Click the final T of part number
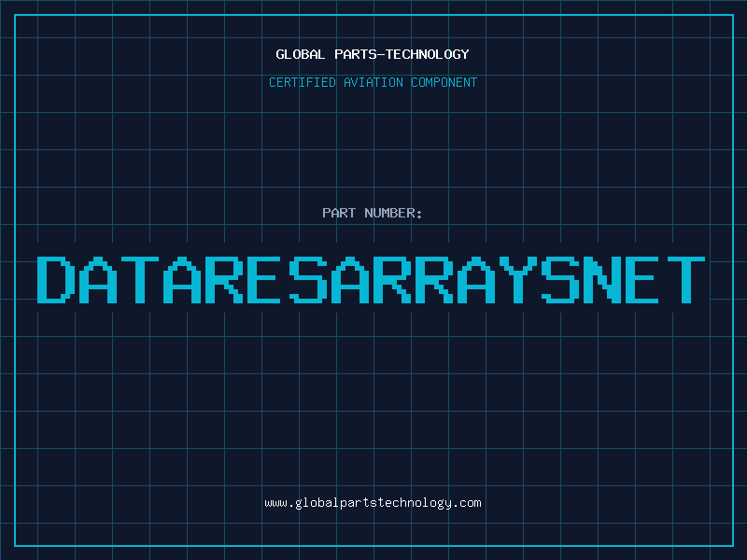The height and width of the screenshot is (560, 747). coord(686,280)
